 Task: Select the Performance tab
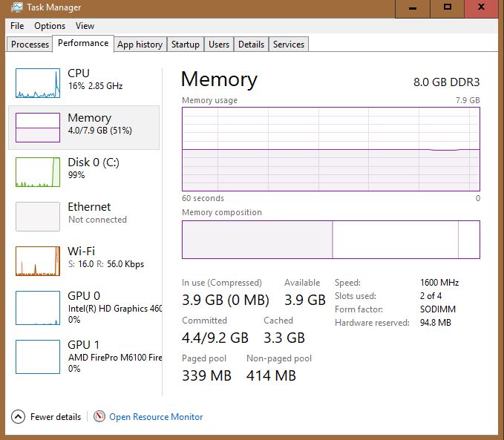83,43
